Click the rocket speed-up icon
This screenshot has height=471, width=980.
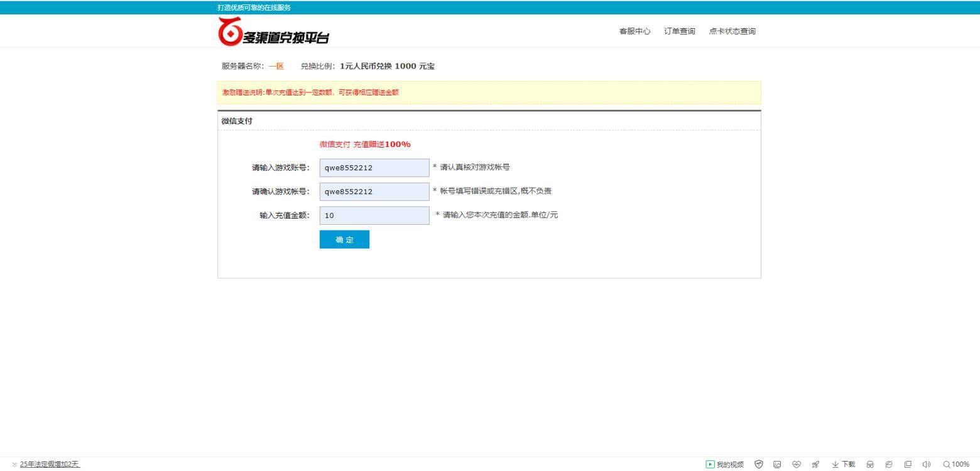point(815,465)
